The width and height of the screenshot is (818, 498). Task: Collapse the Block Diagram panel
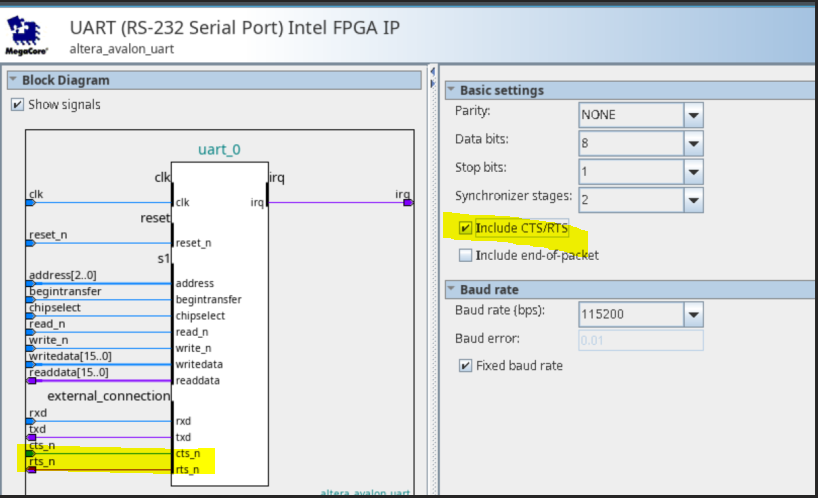[13, 80]
